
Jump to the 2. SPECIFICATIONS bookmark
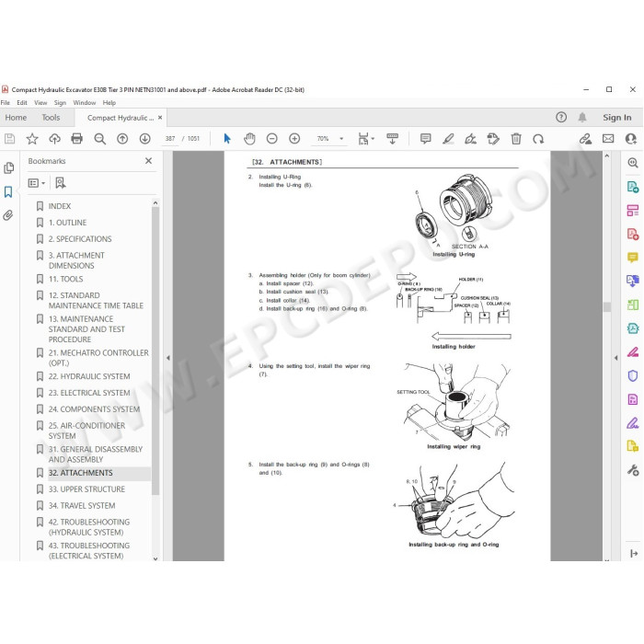click(x=80, y=239)
